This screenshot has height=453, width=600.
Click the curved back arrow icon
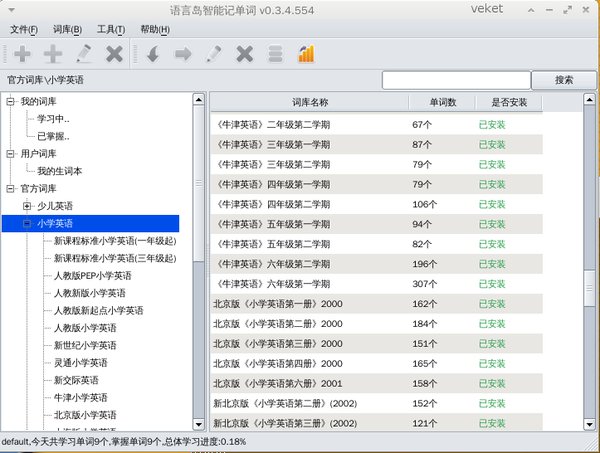pos(153,54)
